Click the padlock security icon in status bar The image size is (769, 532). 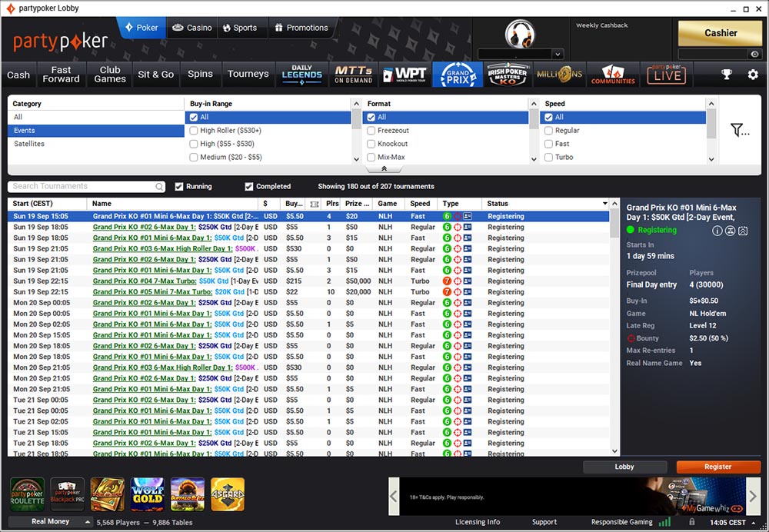(691, 522)
